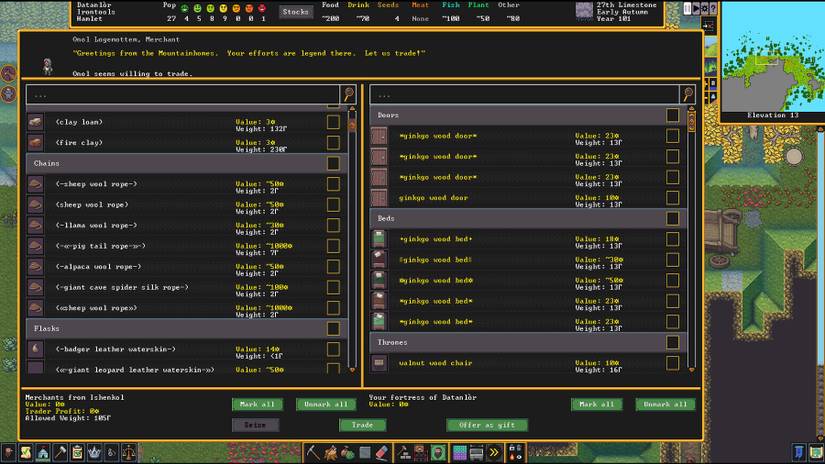This screenshot has height=464, width=825.
Task: Select all Doors category checkbox
Action: point(672,115)
